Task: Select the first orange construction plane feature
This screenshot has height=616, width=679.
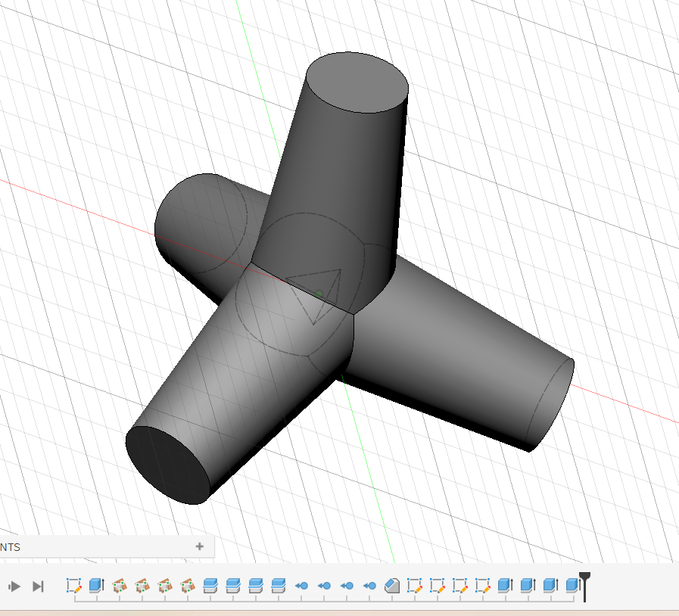Action: coord(120,586)
